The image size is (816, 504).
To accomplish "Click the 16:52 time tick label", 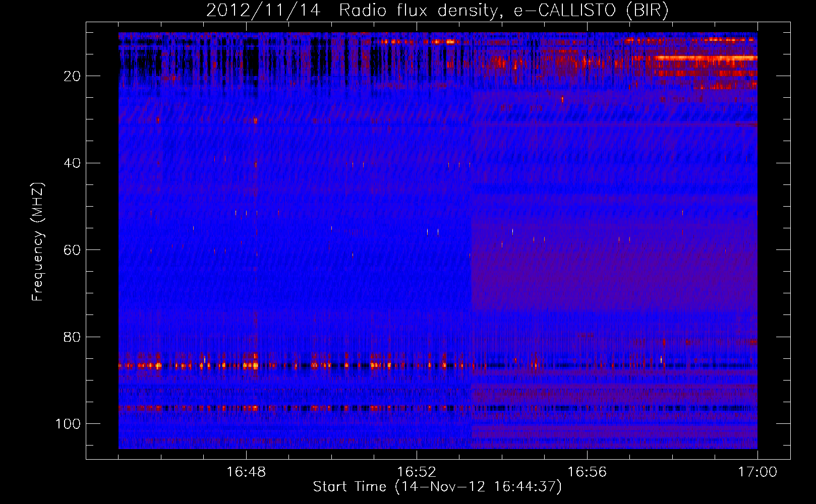I will click(417, 472).
